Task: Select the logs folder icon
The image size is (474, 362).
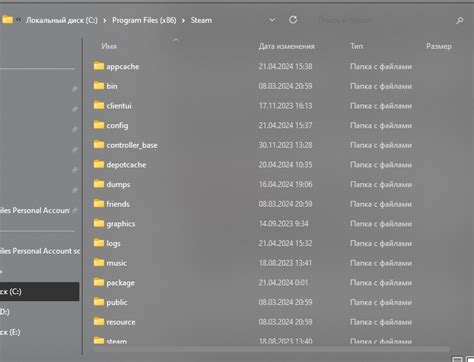Action: (x=99, y=243)
